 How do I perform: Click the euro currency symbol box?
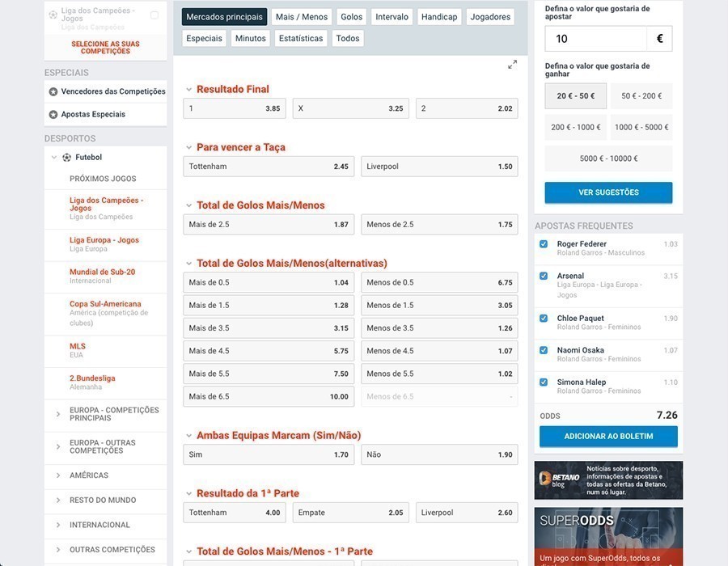(659, 39)
